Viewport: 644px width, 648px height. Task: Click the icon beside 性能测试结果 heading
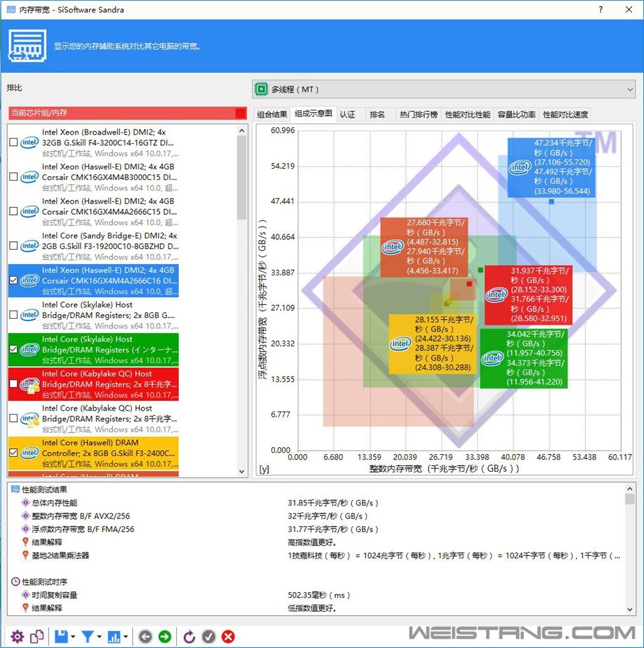(x=15, y=490)
